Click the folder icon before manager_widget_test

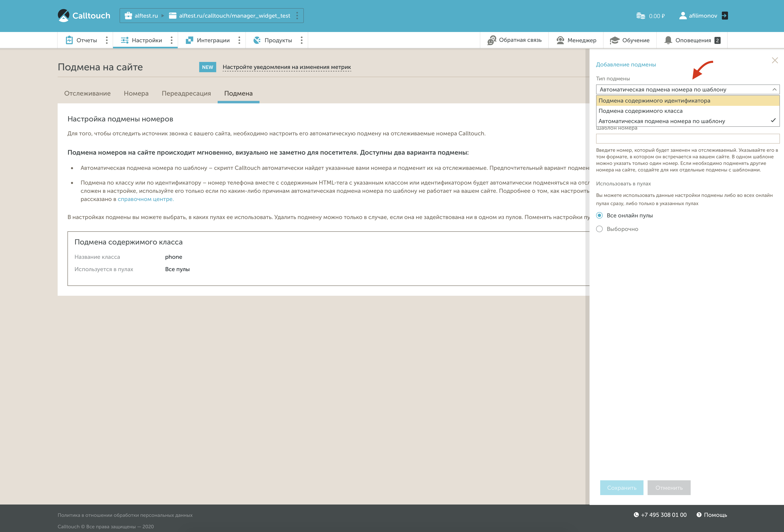[173, 16]
